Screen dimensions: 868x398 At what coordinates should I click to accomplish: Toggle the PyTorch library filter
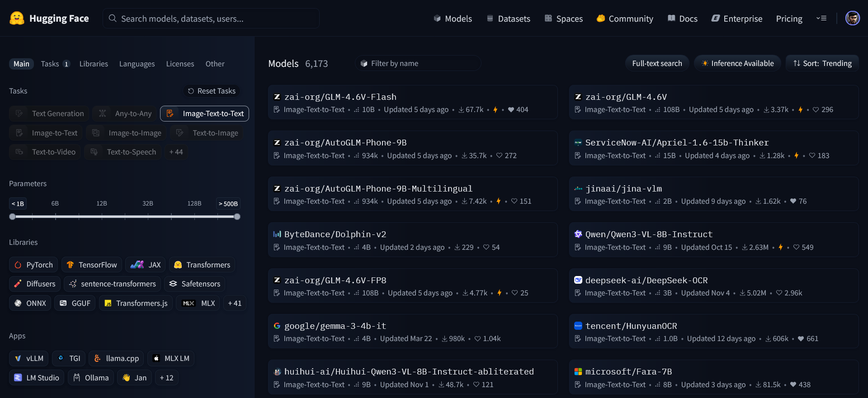click(34, 265)
